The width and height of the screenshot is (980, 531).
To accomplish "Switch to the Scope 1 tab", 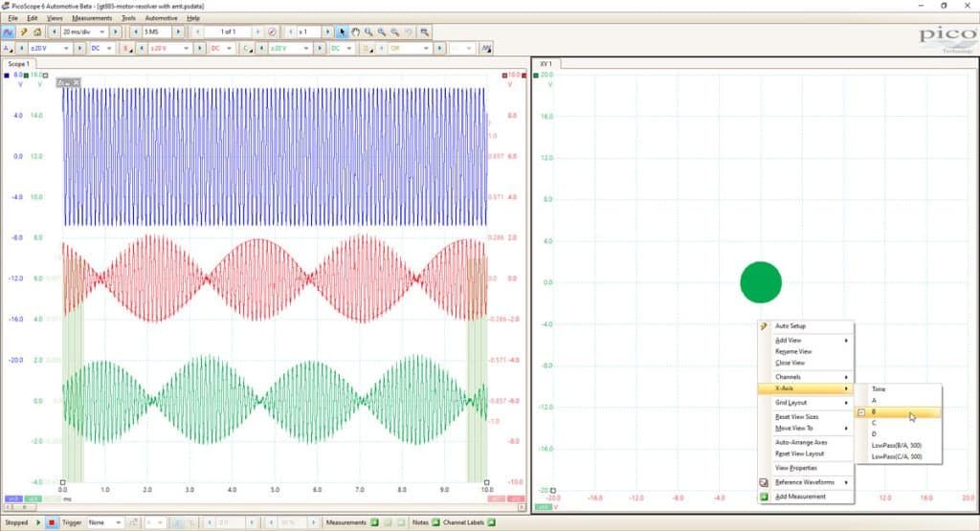I will click(19, 64).
